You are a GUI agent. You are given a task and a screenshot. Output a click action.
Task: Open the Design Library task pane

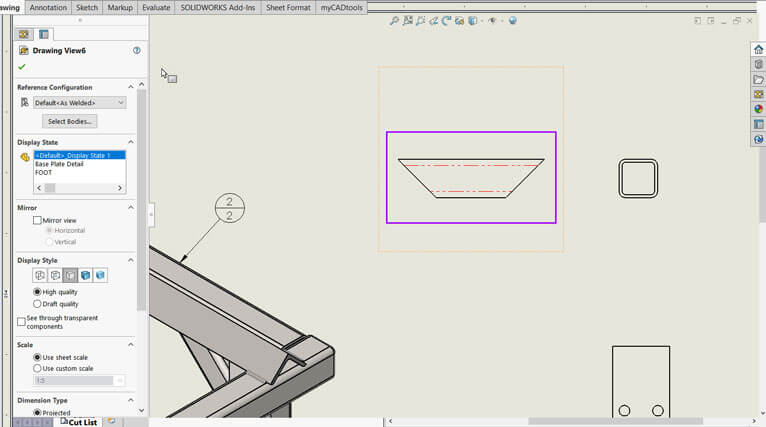pos(758,64)
